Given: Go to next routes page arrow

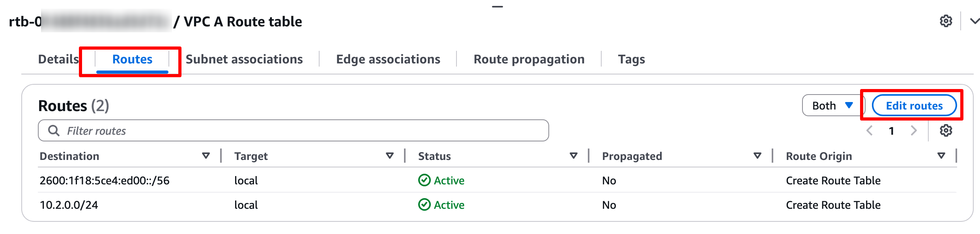Looking at the screenshot, I should coord(913,130).
